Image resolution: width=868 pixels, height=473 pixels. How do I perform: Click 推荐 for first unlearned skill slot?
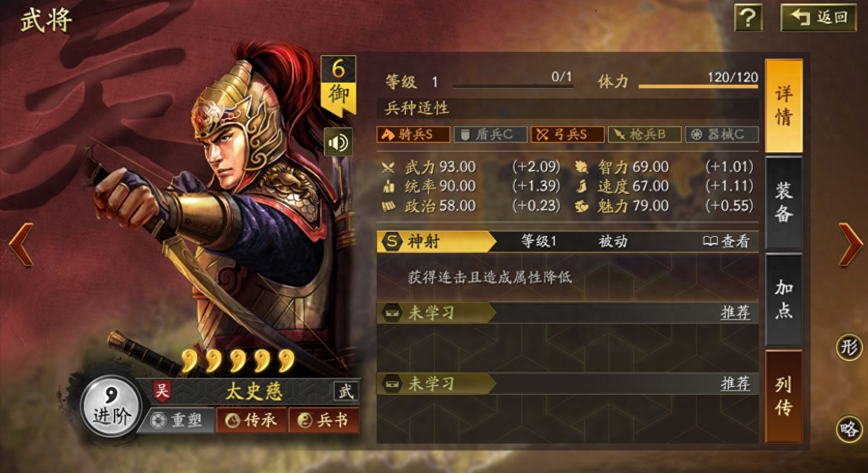pyautogui.click(x=735, y=312)
